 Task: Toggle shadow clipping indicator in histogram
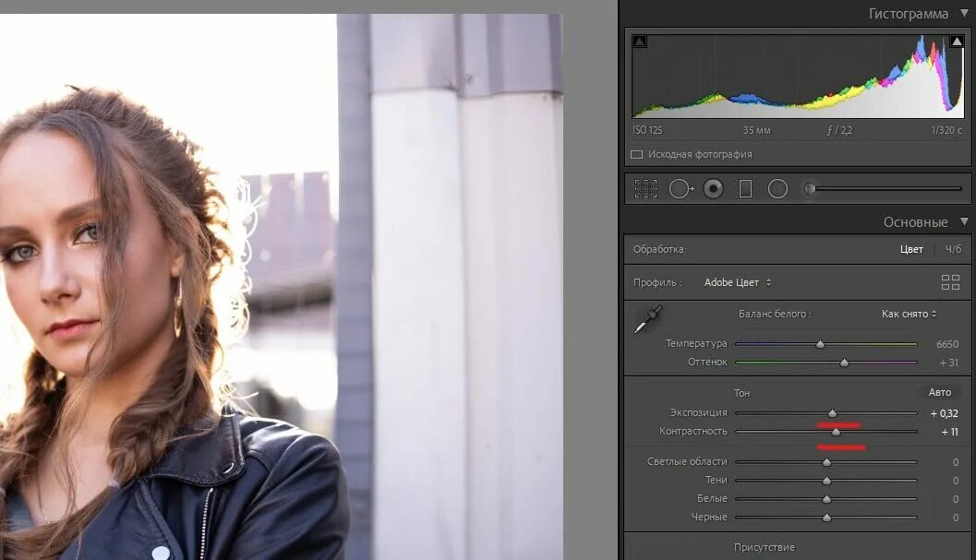639,42
